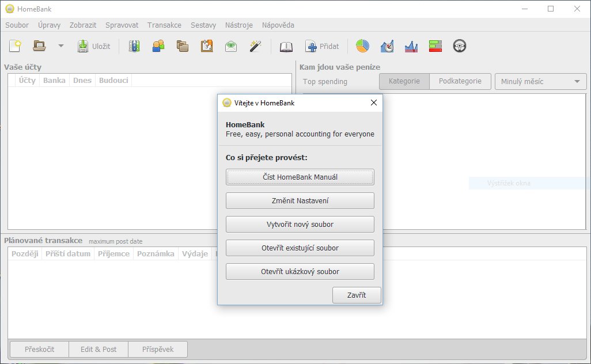591x364 pixels.
Task: Click the Poznámka column header
Action: click(x=156, y=253)
